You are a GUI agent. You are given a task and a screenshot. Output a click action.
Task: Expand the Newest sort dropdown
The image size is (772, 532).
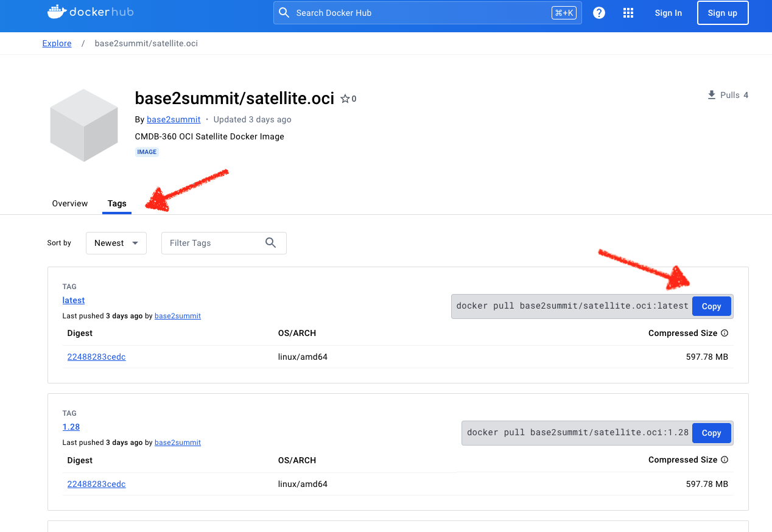pos(116,243)
